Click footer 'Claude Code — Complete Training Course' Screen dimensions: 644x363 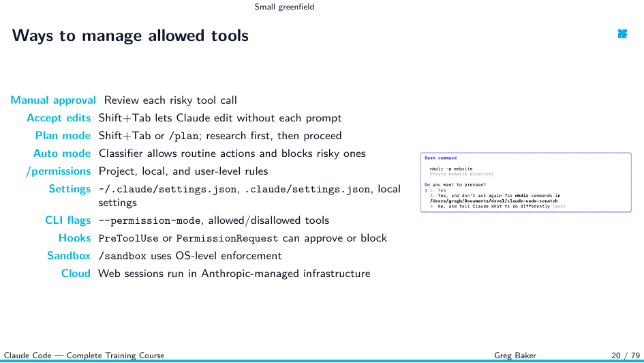[x=85, y=355]
